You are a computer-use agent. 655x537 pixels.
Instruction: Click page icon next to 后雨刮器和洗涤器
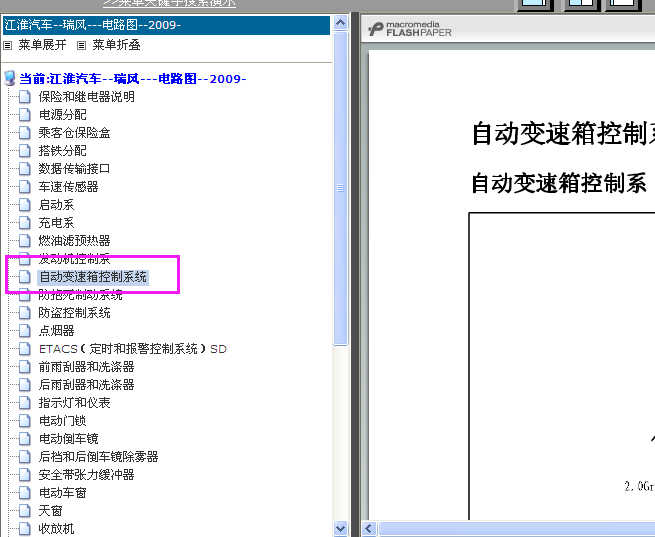[x=25, y=385]
